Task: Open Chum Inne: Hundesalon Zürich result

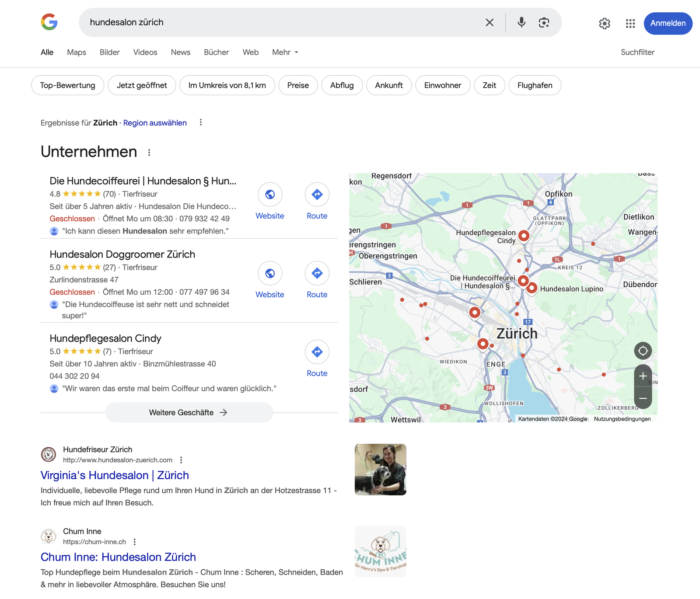Action: [118, 557]
